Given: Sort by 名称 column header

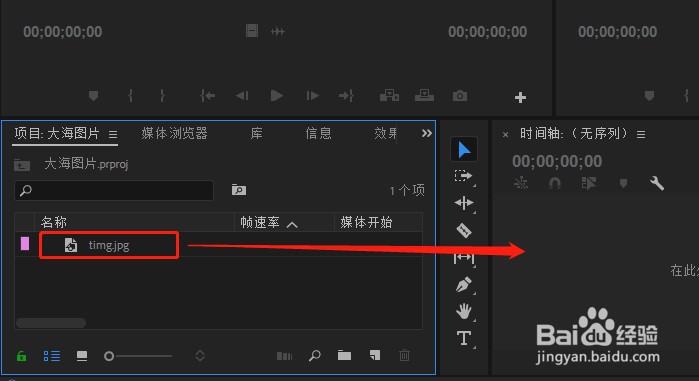Looking at the screenshot, I should coord(54,222).
